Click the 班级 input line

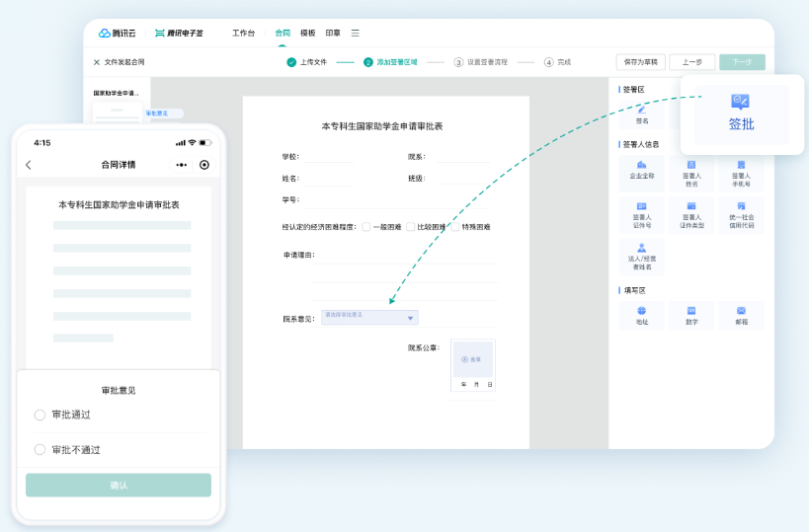click(x=463, y=179)
